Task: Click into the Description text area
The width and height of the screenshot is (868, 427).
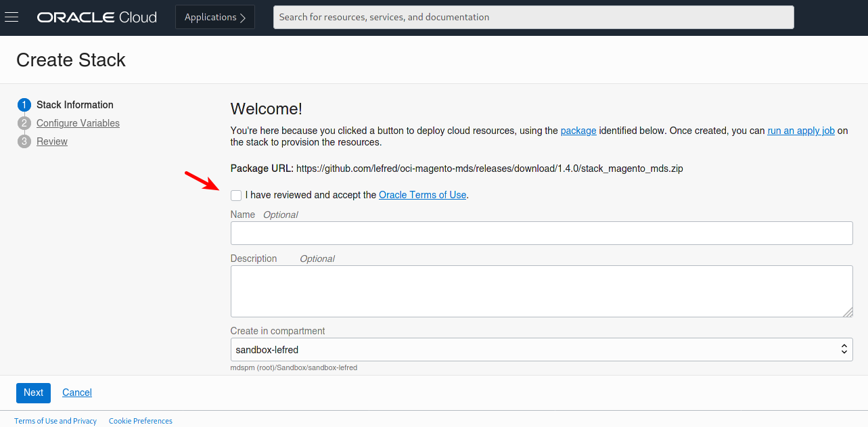Action: tap(541, 291)
